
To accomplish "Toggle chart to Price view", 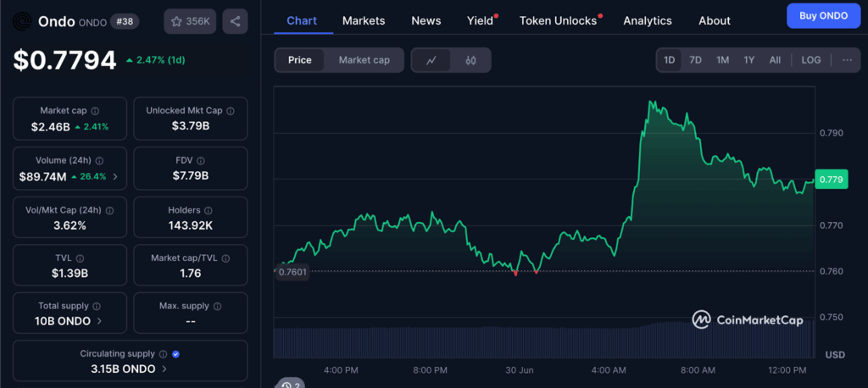I will [x=299, y=60].
